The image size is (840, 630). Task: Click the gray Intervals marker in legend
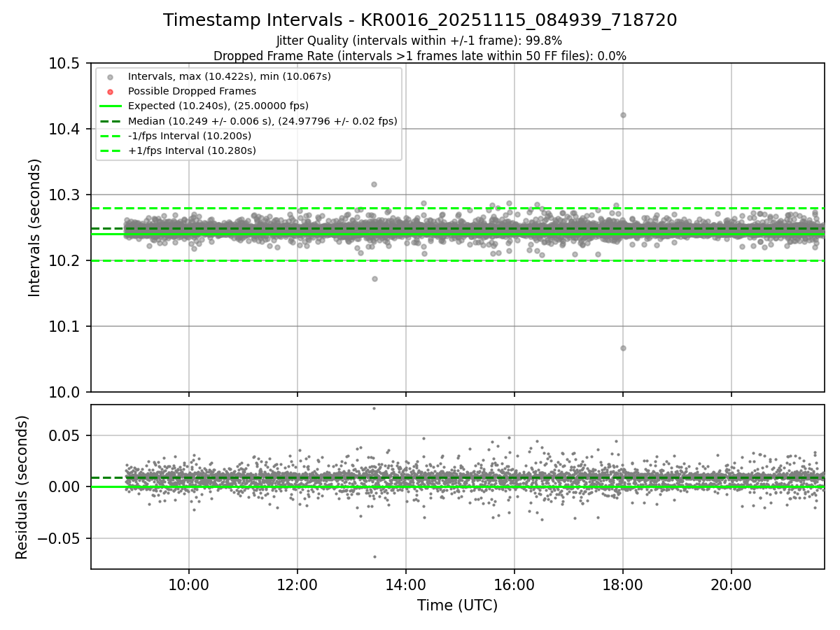pyautogui.click(x=110, y=77)
